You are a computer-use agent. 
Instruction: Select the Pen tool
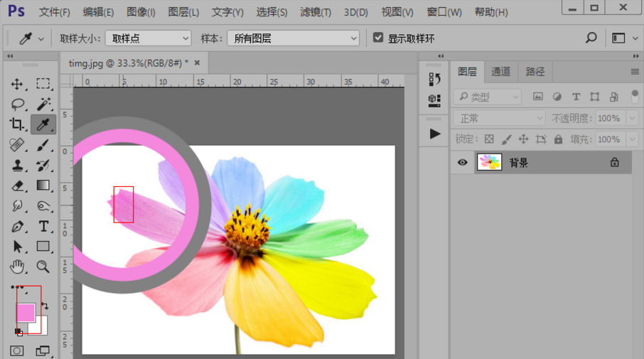click(17, 227)
